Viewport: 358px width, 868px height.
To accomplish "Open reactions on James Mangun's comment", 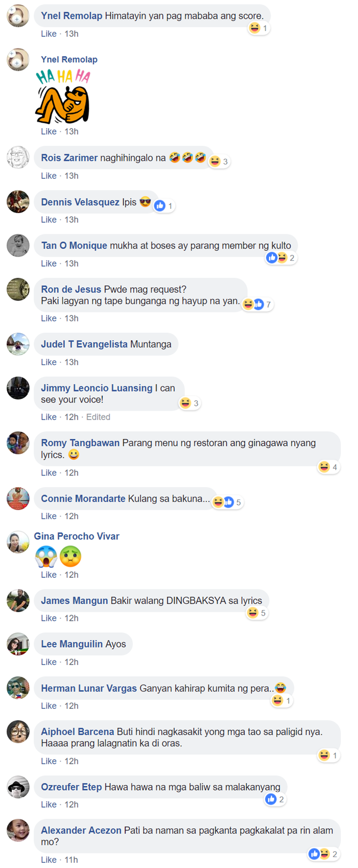I will [257, 613].
